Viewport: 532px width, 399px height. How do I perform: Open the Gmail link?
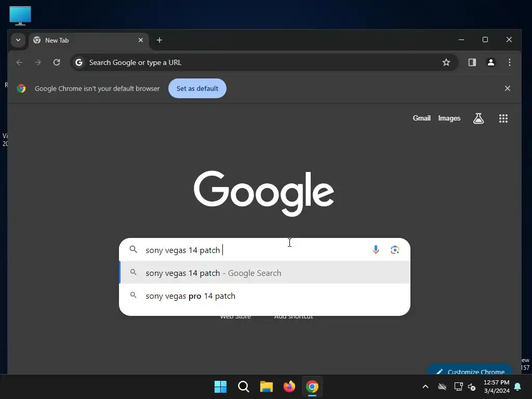pyautogui.click(x=421, y=118)
